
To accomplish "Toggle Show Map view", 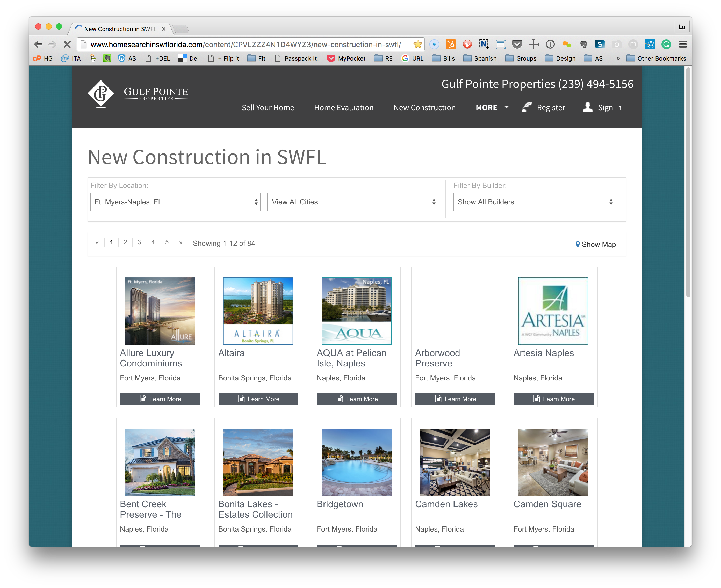I will click(x=596, y=244).
